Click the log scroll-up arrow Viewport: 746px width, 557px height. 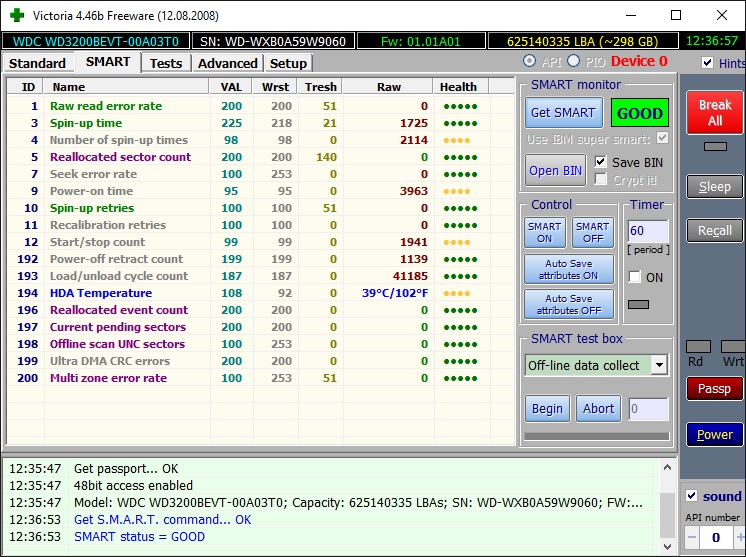(x=667, y=467)
